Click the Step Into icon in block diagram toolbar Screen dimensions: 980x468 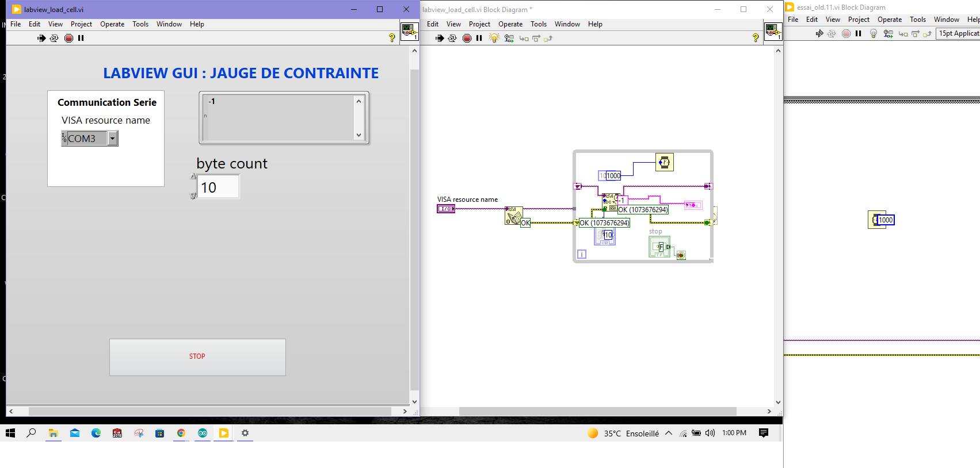[524, 39]
